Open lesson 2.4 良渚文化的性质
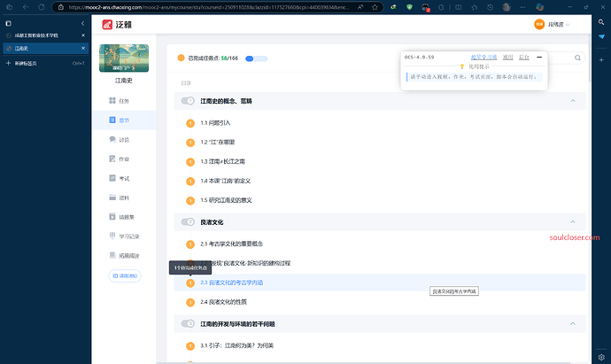The image size is (611, 364). click(223, 302)
